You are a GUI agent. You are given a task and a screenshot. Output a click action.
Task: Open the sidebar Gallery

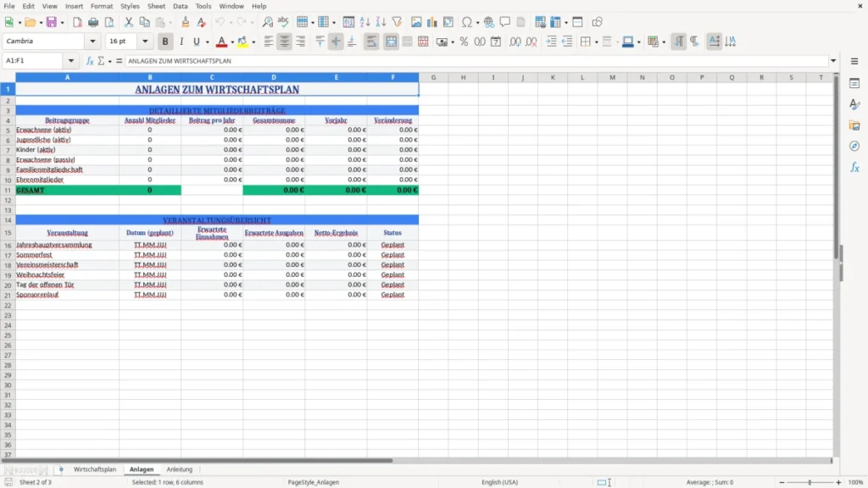854,125
